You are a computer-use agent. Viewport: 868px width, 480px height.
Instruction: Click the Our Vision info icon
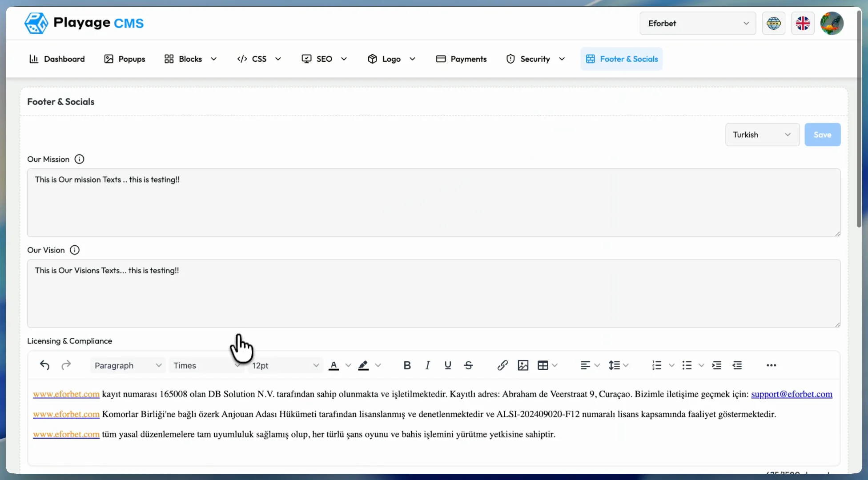coord(75,250)
